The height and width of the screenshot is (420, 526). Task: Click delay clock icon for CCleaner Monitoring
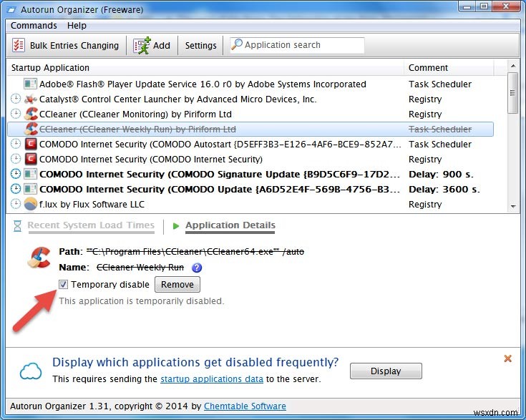[x=16, y=114]
